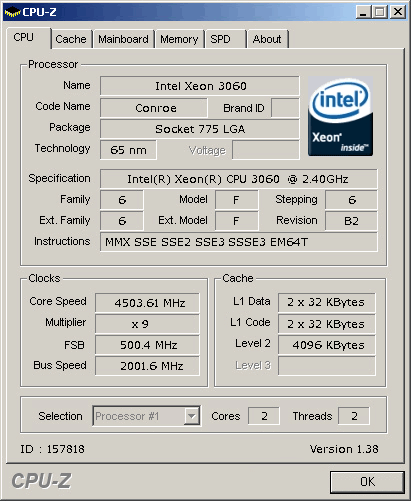The image size is (411, 501).
Task: Click the disabled maximize button
Action: (x=380, y=12)
